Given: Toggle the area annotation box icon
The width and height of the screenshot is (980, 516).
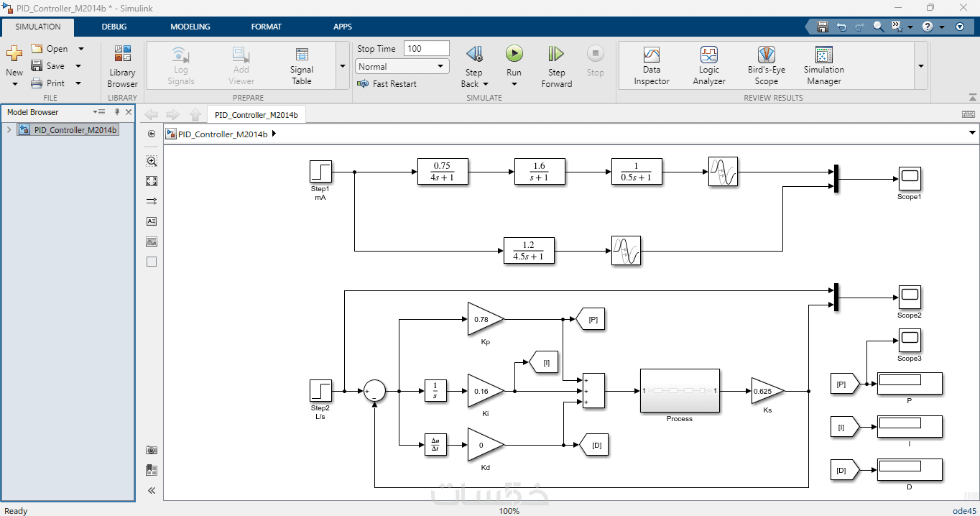Looking at the screenshot, I should [151, 262].
